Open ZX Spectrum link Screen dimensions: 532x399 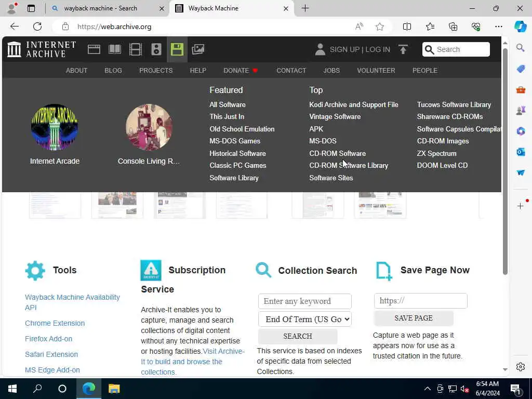point(436,153)
